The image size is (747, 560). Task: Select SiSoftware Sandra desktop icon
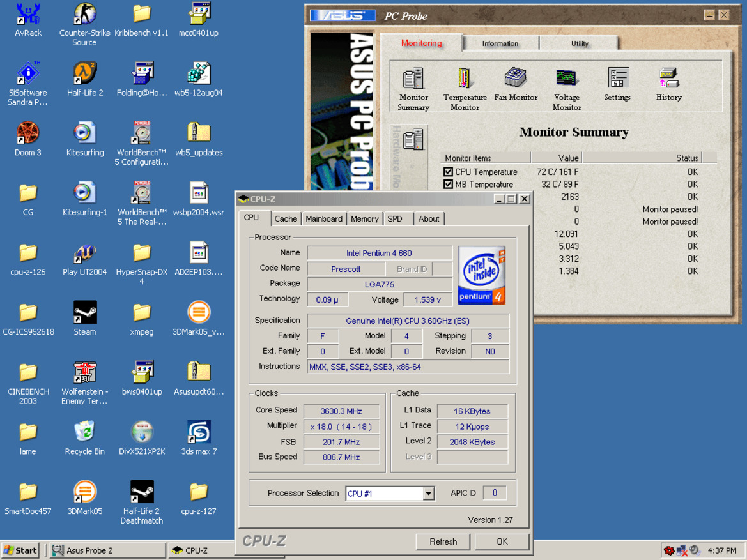tap(28, 84)
